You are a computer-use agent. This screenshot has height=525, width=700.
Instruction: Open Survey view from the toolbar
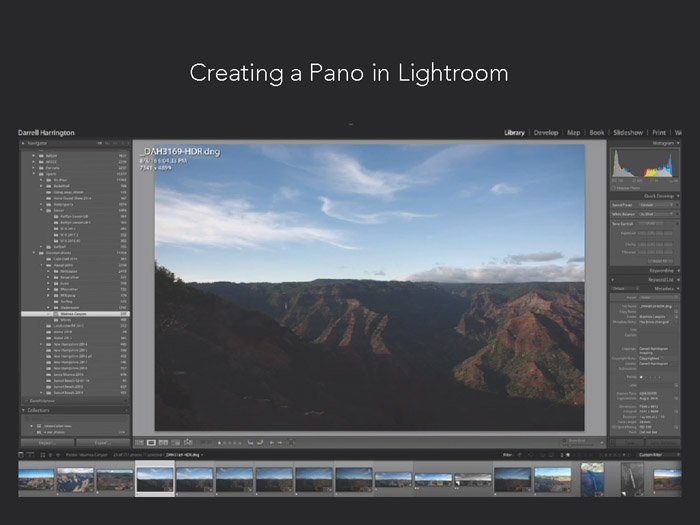pyautogui.click(x=175, y=442)
